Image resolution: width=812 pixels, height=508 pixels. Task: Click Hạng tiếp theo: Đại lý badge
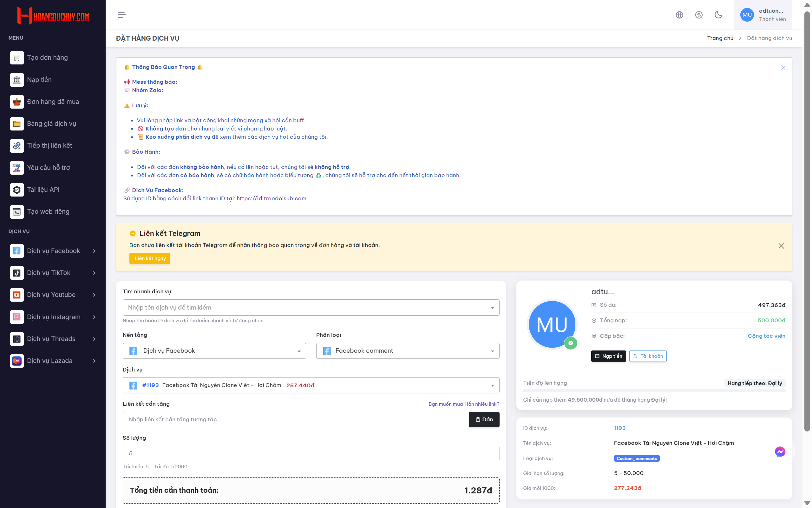tap(755, 383)
